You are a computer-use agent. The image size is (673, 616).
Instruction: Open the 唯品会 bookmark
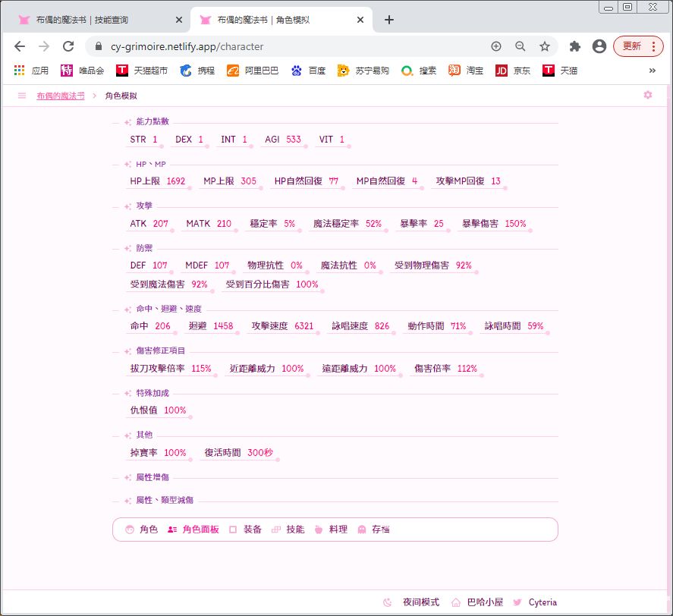pyautogui.click(x=83, y=71)
